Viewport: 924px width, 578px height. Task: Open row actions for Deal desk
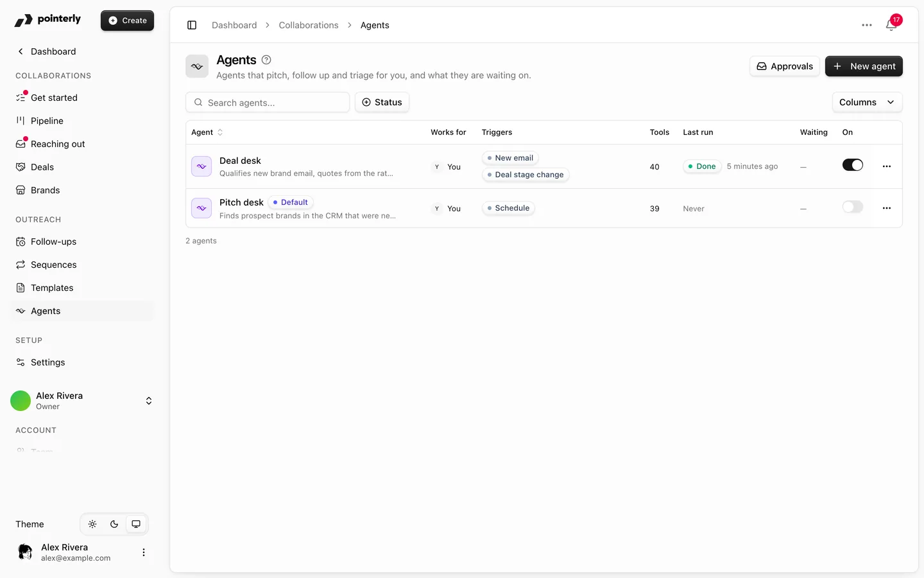(x=887, y=166)
